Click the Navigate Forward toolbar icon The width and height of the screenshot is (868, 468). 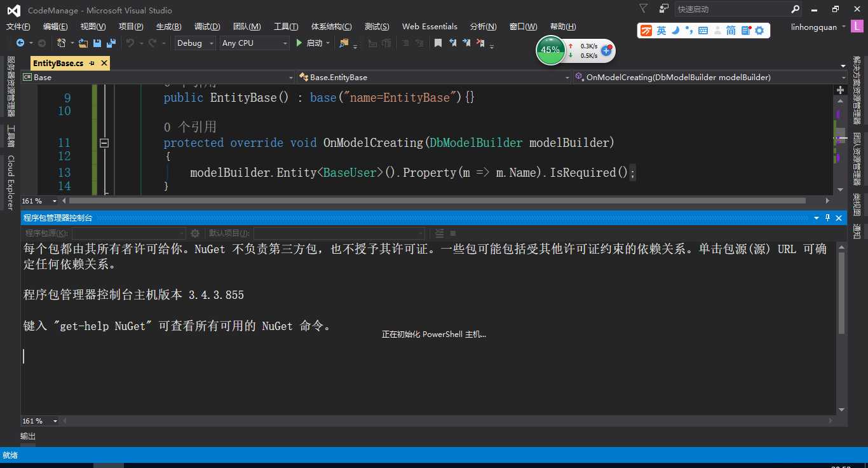(42, 43)
